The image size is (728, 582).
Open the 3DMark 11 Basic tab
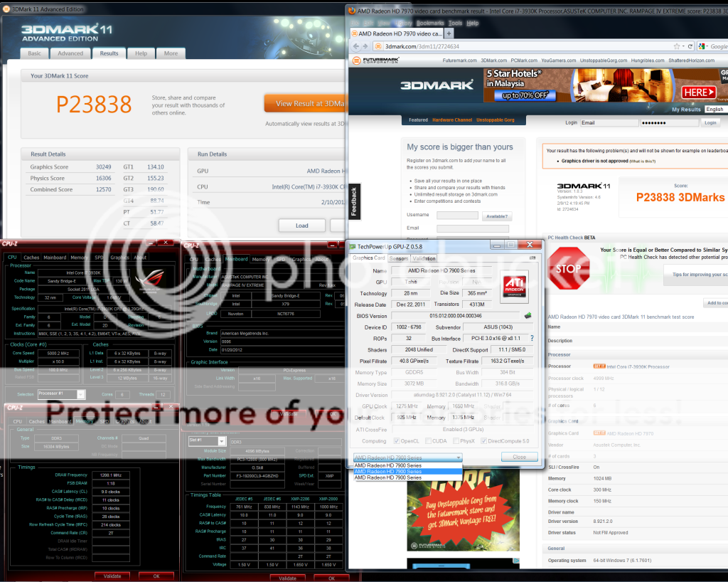coord(34,53)
